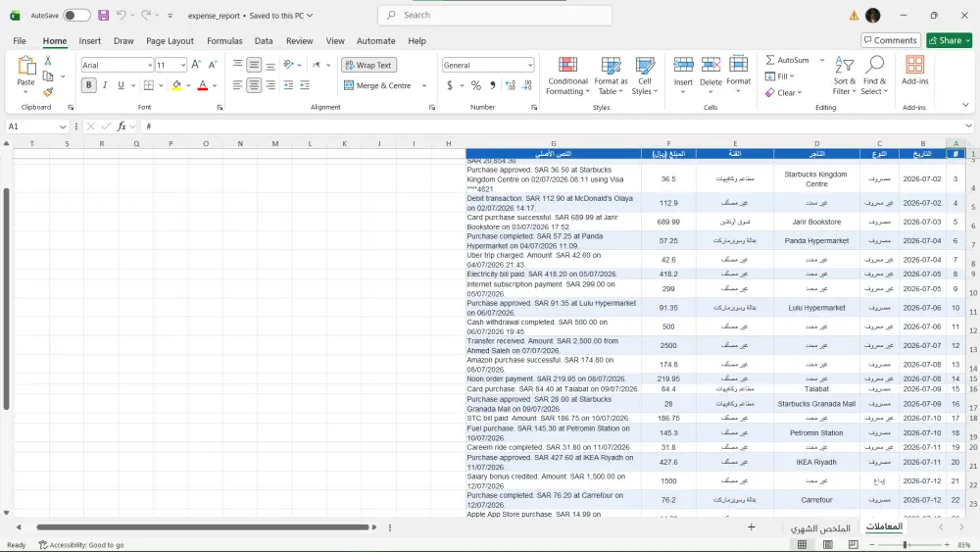Open the General number format dropdown
The image size is (980, 552).
(530, 65)
